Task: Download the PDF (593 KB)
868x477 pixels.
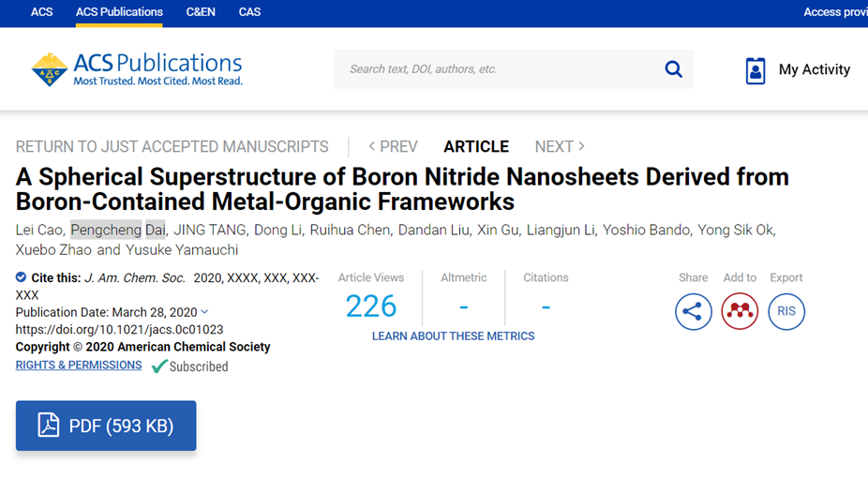Action: click(106, 425)
